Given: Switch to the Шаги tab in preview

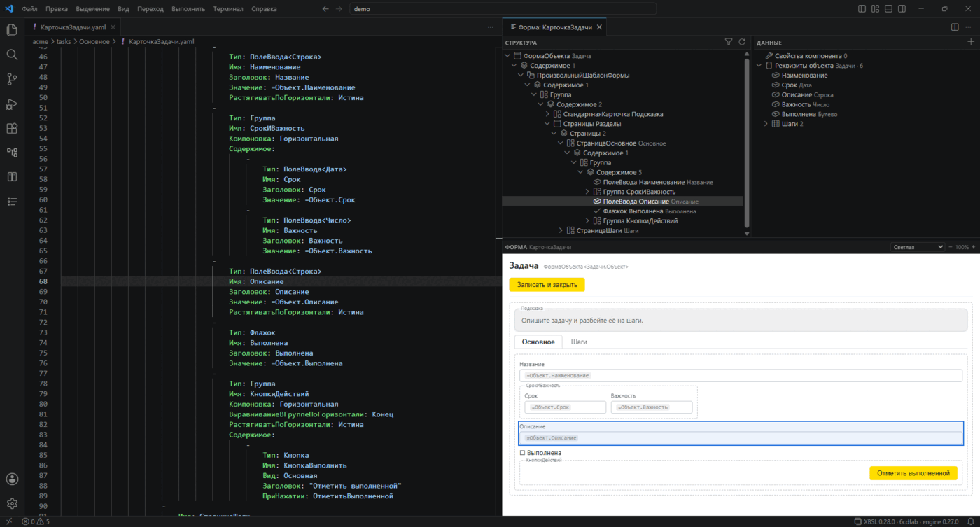Looking at the screenshot, I should (579, 342).
